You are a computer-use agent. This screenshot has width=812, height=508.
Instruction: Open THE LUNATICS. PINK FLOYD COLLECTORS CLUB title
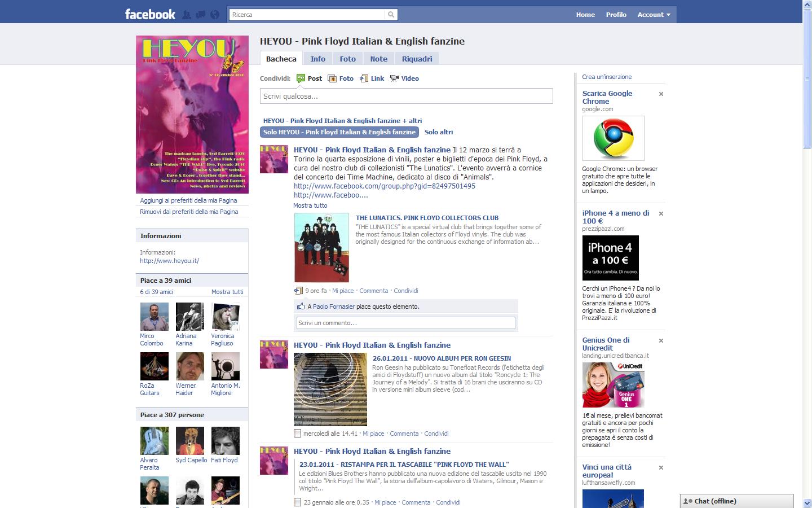pos(427,218)
